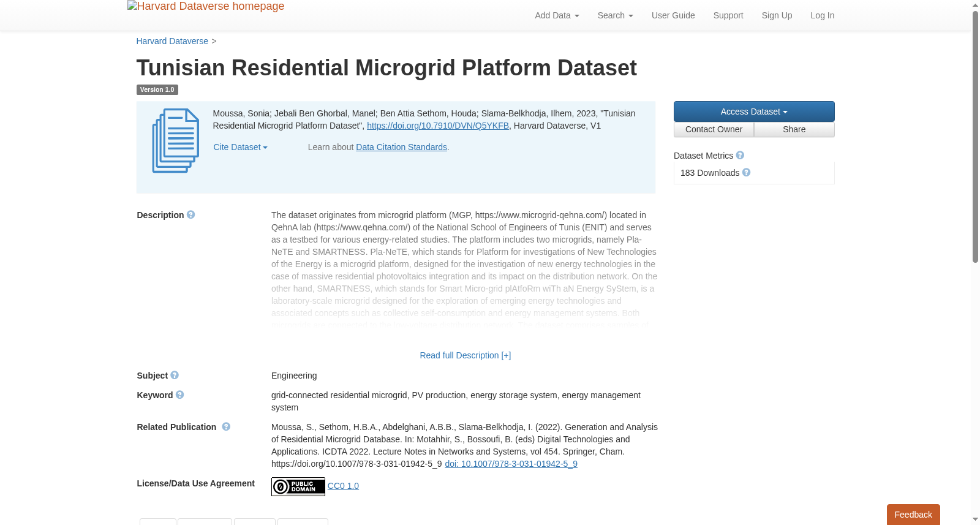The image size is (980, 525).
Task: Open the Support menu item
Action: [x=728, y=15]
